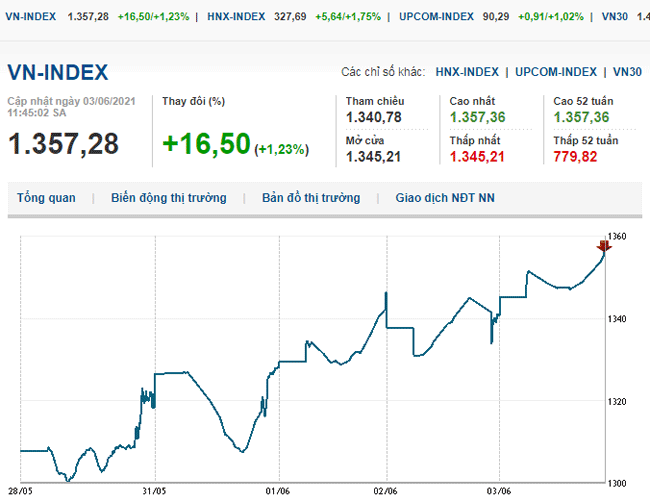Open the Bản đồ thị trường tab
Screen dimensions: 650x502
pyautogui.click(x=311, y=198)
